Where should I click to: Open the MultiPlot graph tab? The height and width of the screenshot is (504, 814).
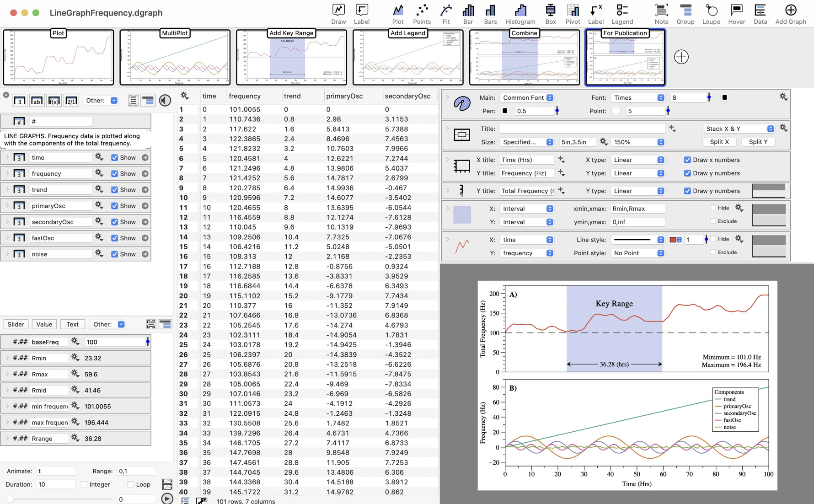point(175,57)
